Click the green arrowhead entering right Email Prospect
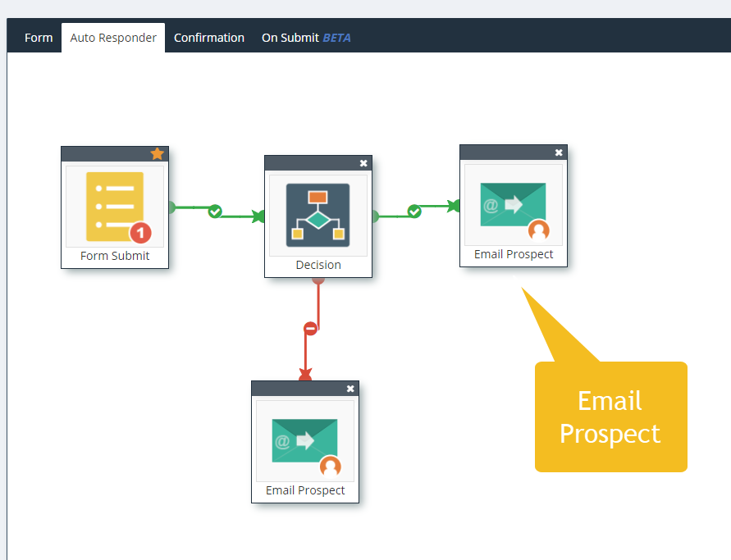The image size is (731, 560). point(454,206)
